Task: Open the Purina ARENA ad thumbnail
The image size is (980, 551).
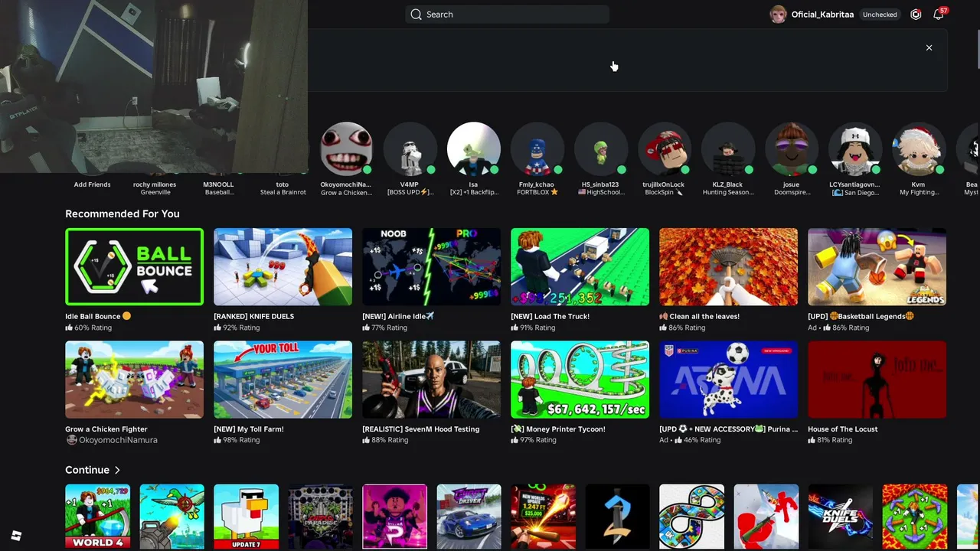Action: click(729, 380)
